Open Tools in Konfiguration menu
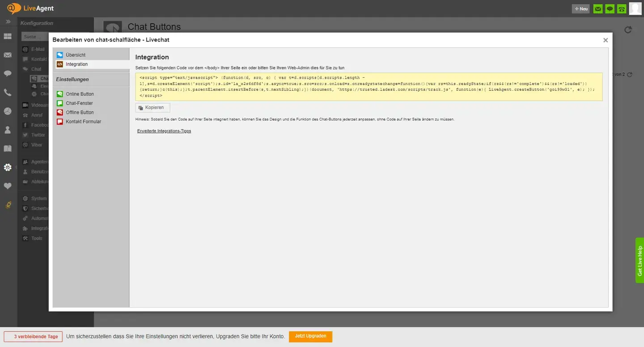Image resolution: width=644 pixels, height=347 pixels. tap(37, 238)
